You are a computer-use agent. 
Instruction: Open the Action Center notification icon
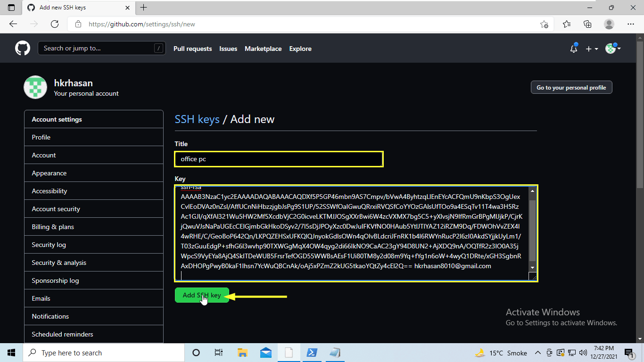[630, 353]
